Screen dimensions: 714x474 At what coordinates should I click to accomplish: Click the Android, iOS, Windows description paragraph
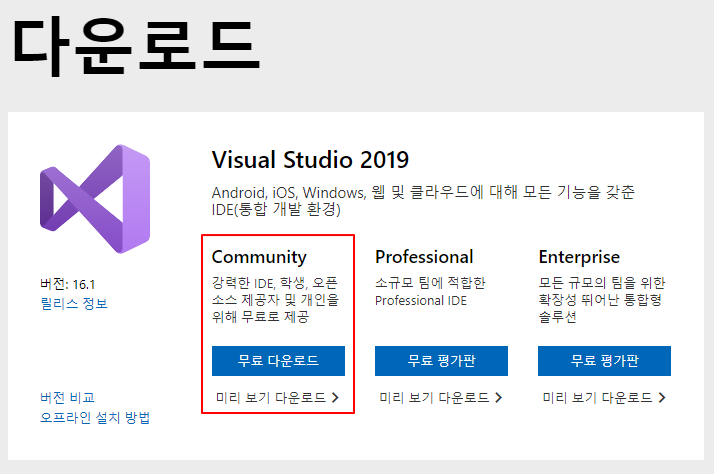click(423, 201)
